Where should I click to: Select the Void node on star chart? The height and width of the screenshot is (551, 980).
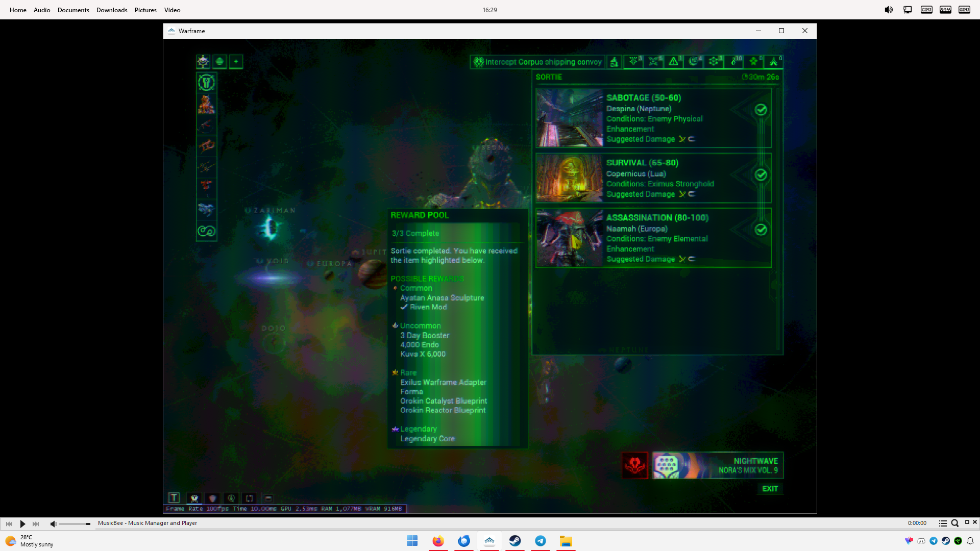pos(273,278)
